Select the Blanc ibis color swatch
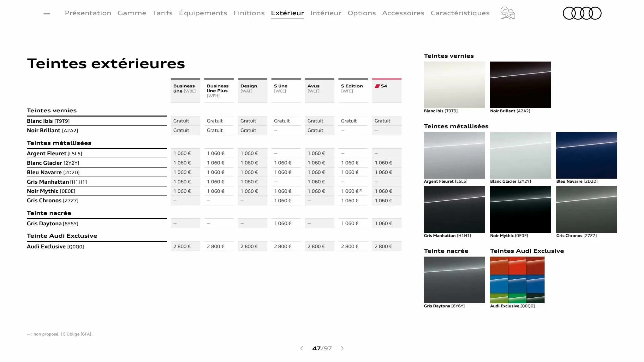 [454, 85]
